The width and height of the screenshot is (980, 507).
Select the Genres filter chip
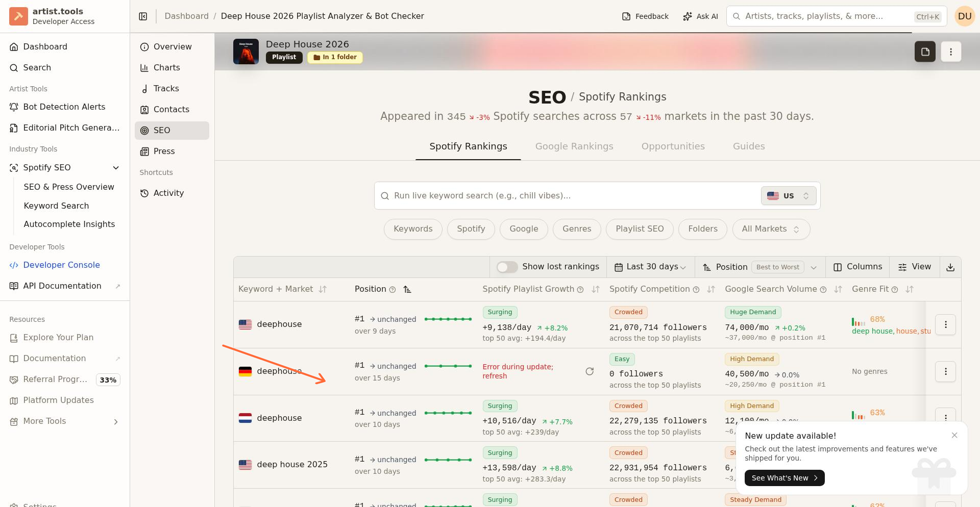pyautogui.click(x=577, y=229)
